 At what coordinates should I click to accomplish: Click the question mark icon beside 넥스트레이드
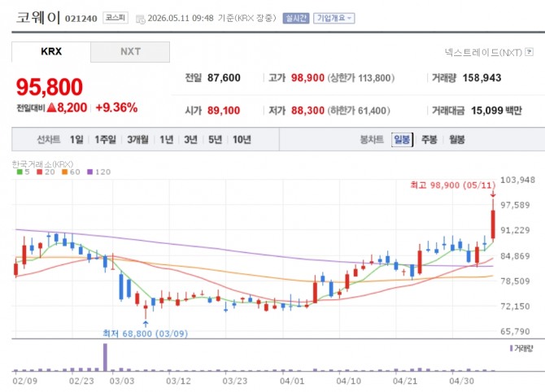(x=529, y=52)
